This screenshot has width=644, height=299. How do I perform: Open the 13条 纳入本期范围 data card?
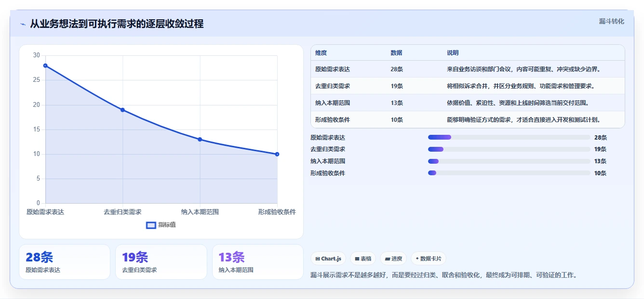click(x=258, y=262)
